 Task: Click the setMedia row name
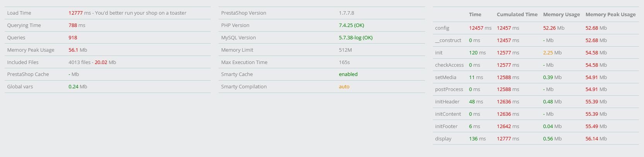(446, 77)
